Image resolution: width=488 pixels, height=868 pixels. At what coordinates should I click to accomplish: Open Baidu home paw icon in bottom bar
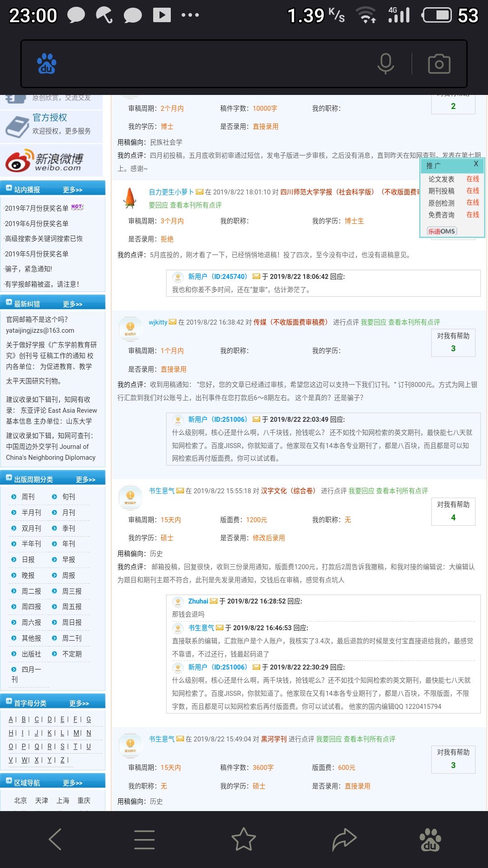pyautogui.click(x=430, y=840)
